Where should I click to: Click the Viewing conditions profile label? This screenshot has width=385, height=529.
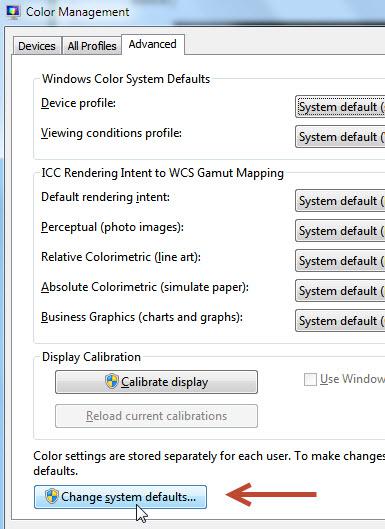[111, 134]
